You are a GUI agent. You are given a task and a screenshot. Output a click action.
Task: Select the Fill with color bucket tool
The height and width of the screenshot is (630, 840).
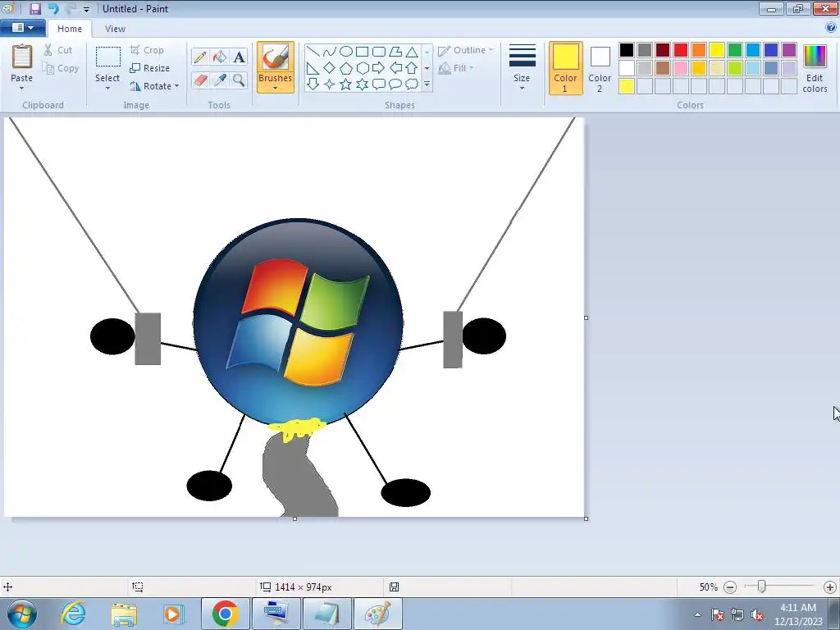[x=220, y=57]
